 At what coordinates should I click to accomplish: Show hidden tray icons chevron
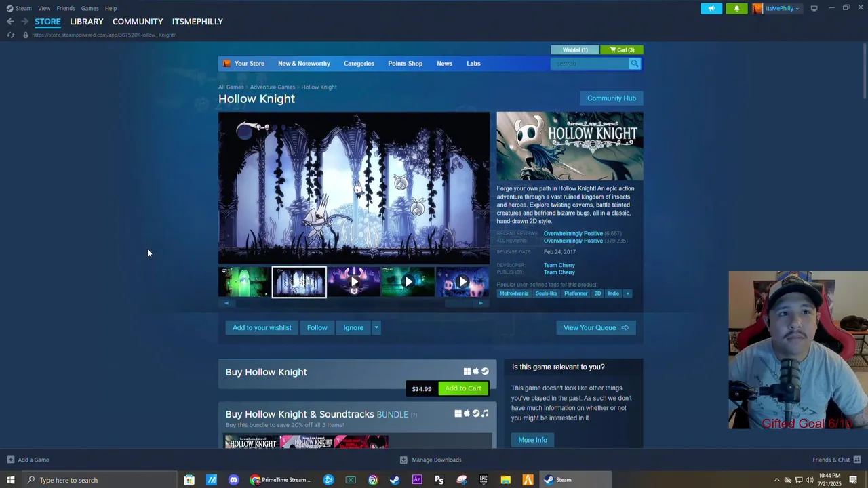777,480
